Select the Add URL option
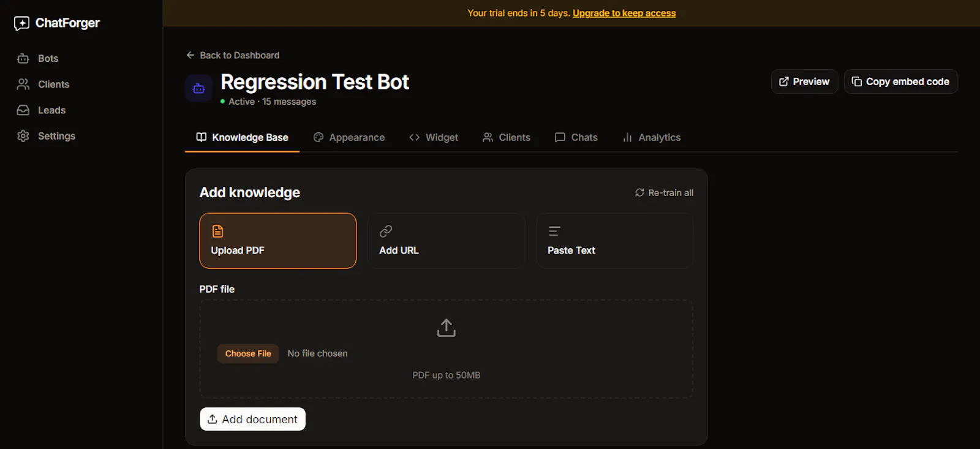The width and height of the screenshot is (980, 449). [446, 241]
